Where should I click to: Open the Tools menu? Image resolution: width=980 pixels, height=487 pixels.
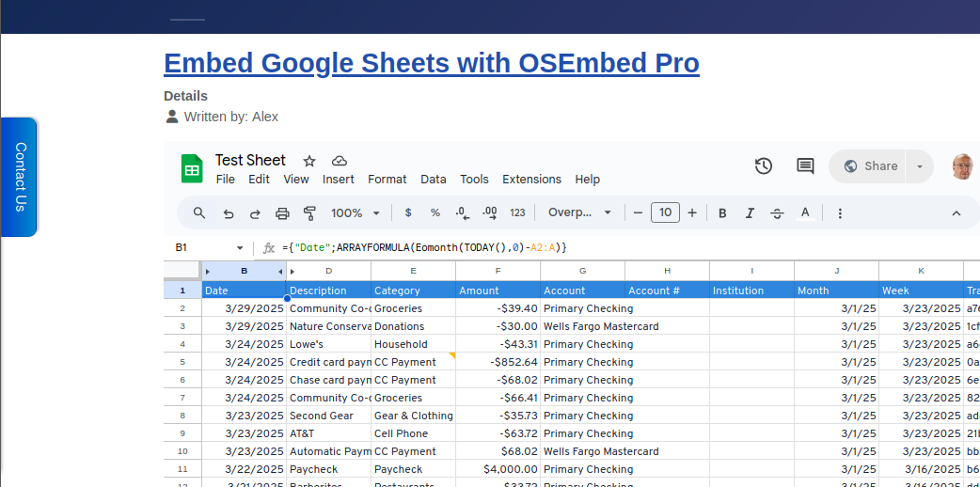pos(474,180)
